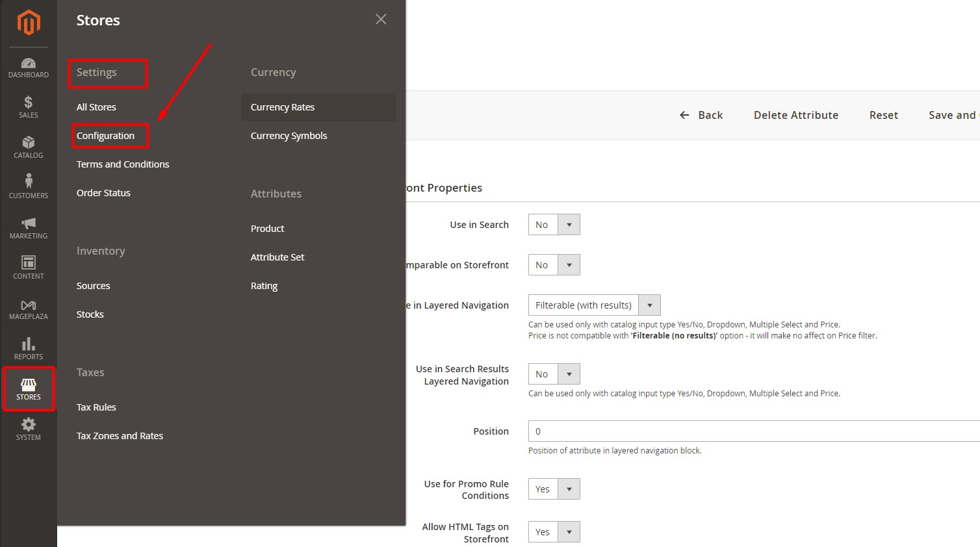This screenshot has width=980, height=547.
Task: Click the Back button
Action: tap(702, 115)
